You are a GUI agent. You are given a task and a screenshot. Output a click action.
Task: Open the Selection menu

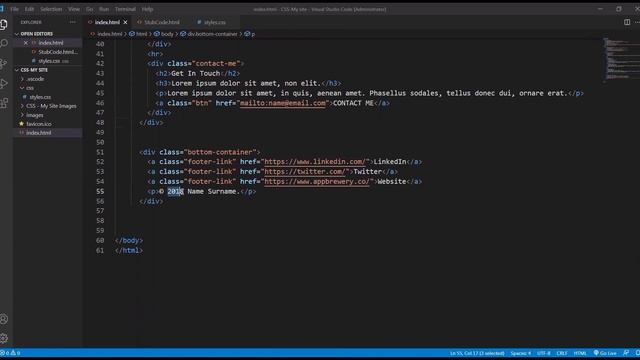pos(51,9)
